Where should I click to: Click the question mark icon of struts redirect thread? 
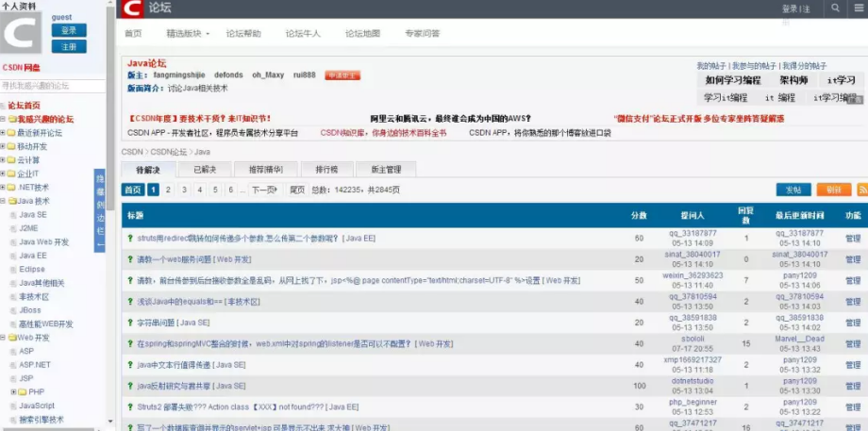tap(130, 239)
